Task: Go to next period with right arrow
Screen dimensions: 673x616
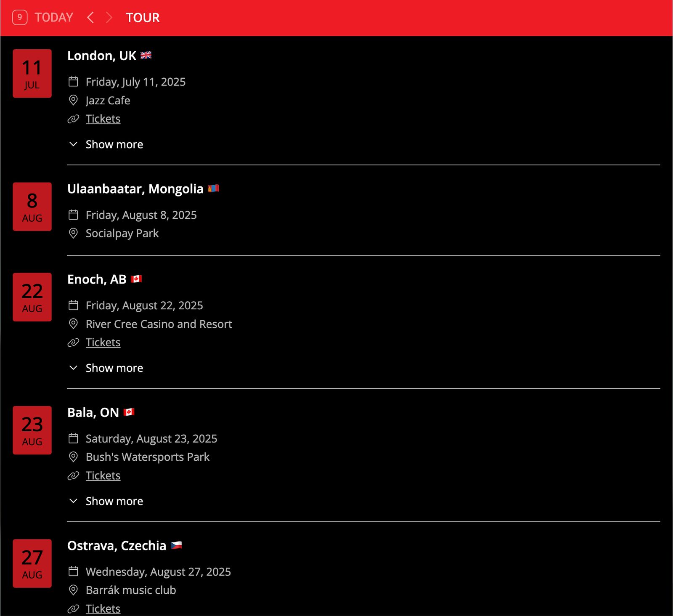Action: click(x=109, y=18)
